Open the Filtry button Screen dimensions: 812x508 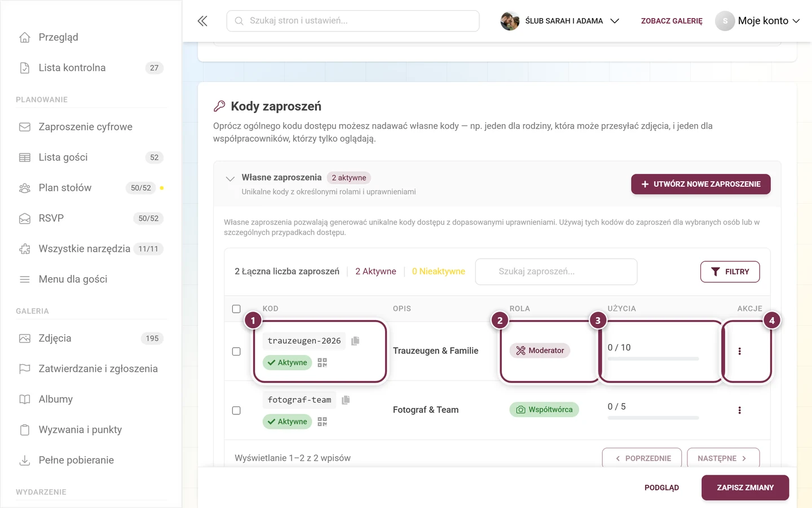coord(730,271)
